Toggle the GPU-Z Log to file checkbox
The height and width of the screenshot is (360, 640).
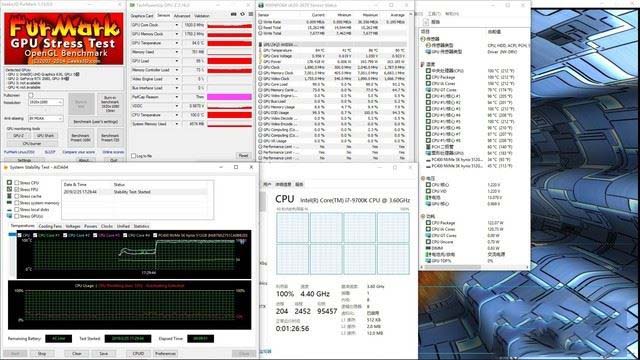tap(133, 156)
